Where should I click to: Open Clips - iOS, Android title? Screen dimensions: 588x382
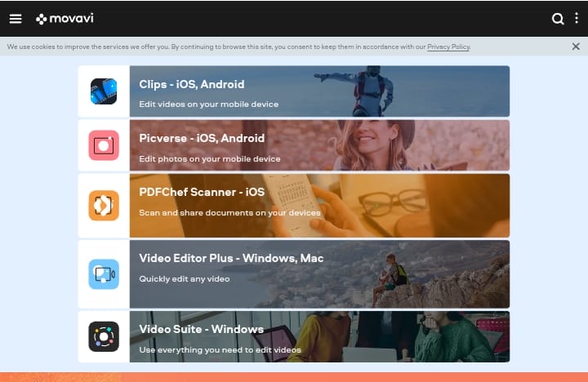[192, 84]
